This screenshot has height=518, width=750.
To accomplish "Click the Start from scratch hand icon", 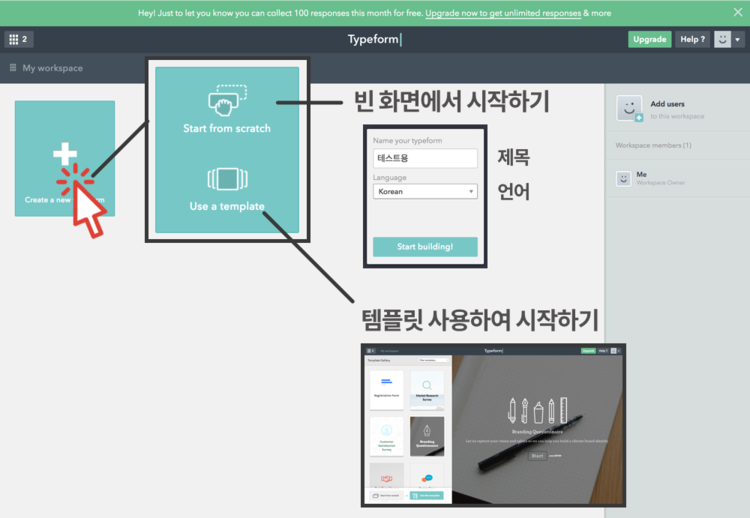I will (227, 100).
